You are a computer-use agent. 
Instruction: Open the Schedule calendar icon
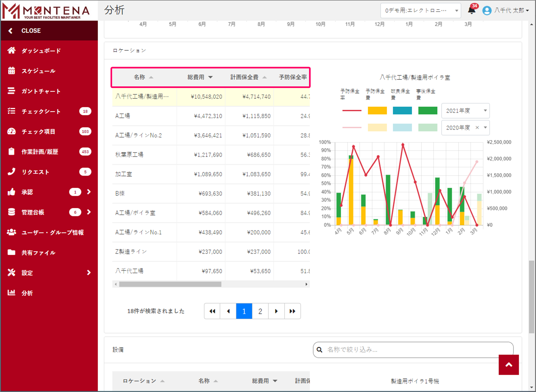pos(11,71)
